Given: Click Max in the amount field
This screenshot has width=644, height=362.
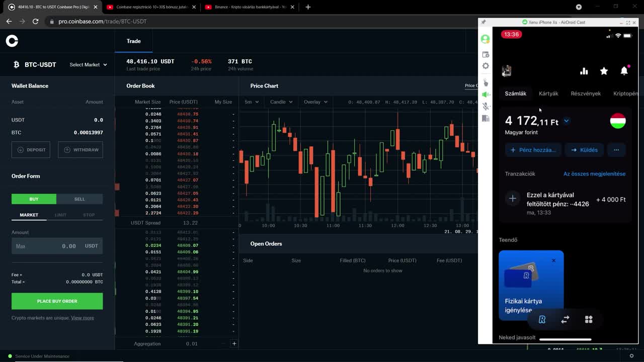Looking at the screenshot, I should click(x=20, y=246).
